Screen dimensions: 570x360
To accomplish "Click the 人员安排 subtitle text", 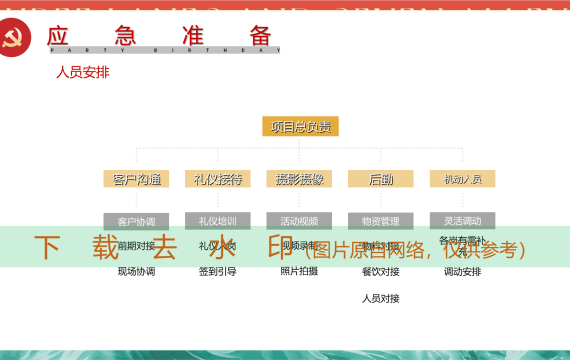I will [83, 72].
